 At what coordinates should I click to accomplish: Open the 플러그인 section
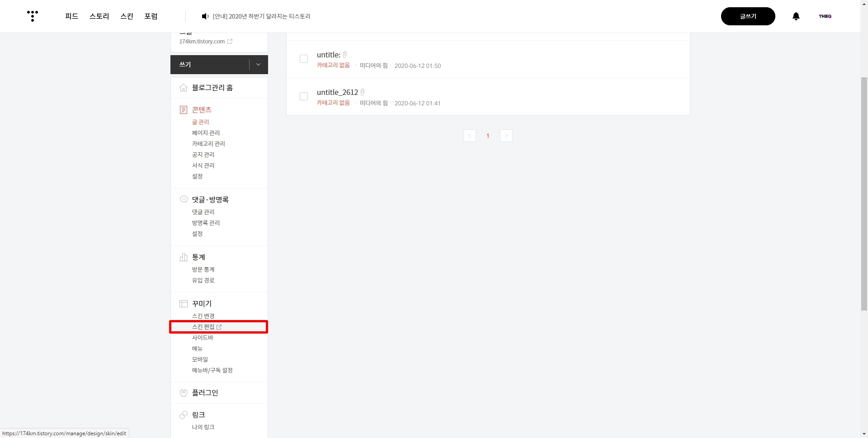point(205,393)
